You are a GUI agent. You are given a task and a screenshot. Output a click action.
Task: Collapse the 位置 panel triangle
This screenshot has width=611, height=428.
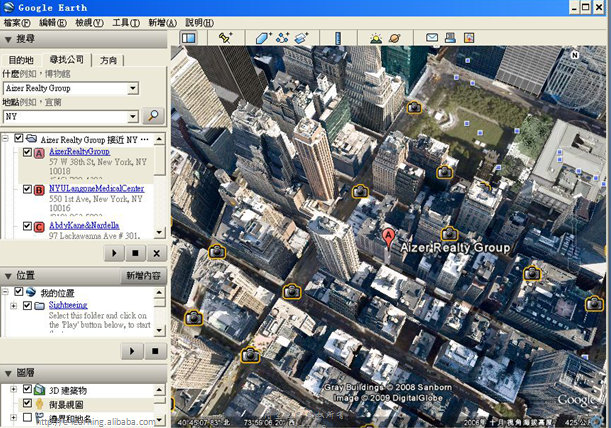point(8,276)
